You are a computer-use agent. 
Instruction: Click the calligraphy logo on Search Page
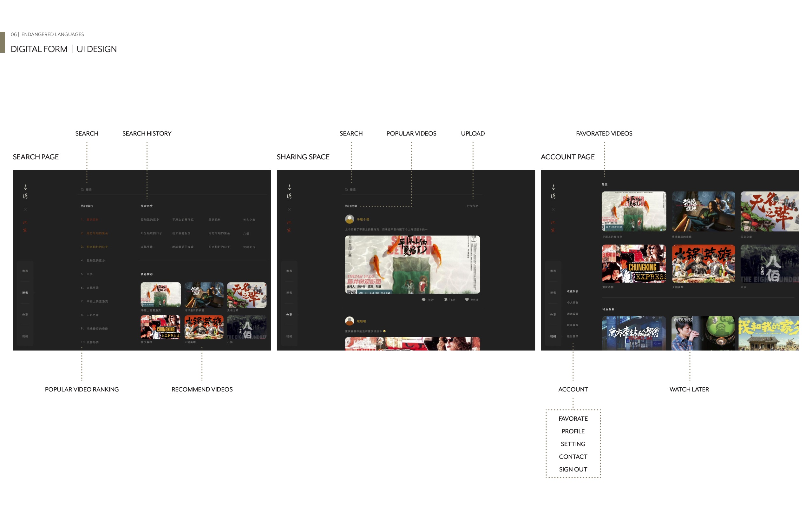pyautogui.click(x=25, y=191)
